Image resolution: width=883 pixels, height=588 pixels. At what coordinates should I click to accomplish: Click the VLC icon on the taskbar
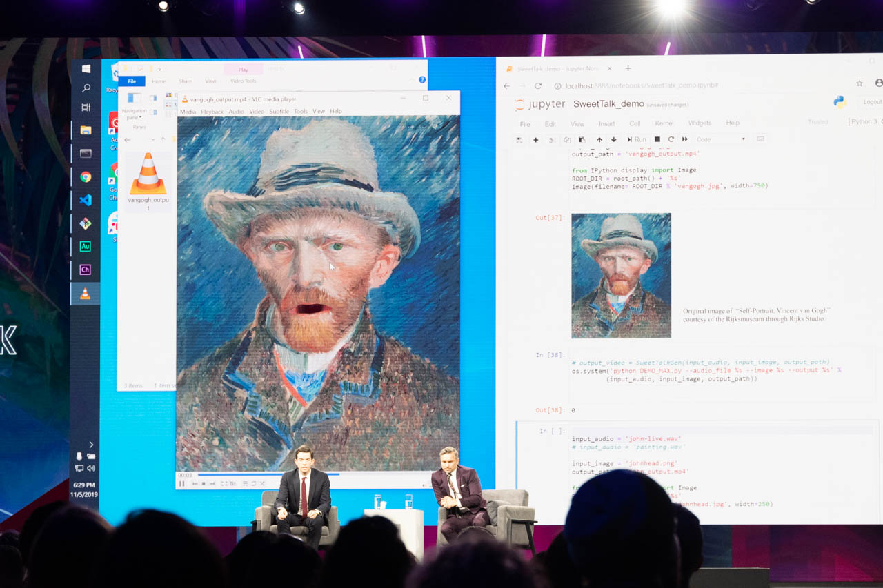(x=86, y=294)
